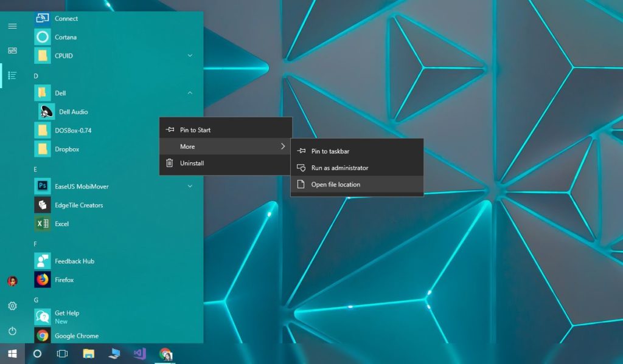Select Open file location menu entry
The height and width of the screenshot is (364, 623).
[x=336, y=185]
